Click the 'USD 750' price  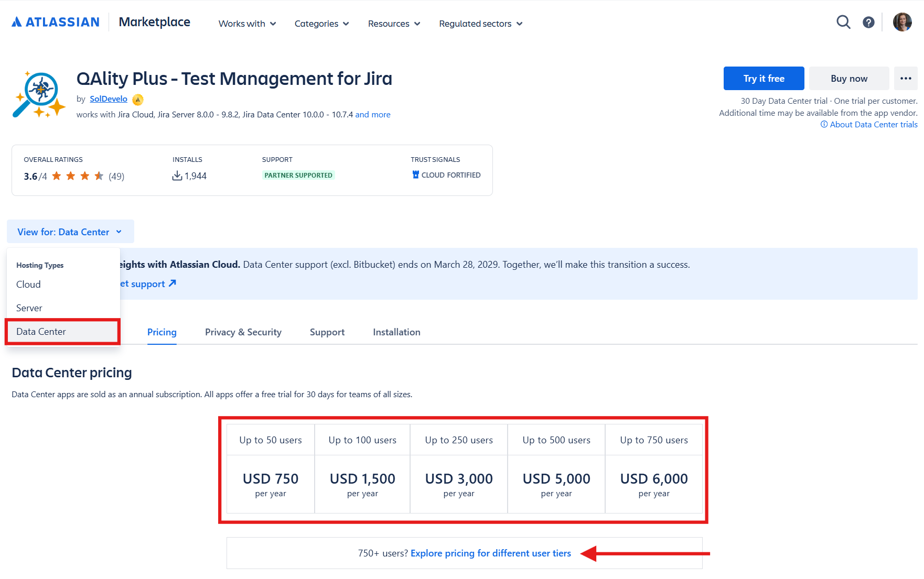click(271, 478)
